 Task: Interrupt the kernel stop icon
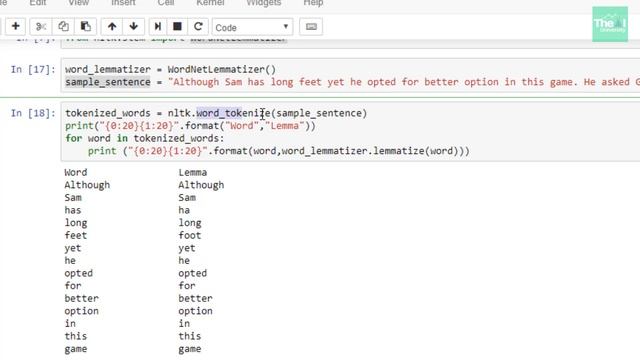point(177,27)
